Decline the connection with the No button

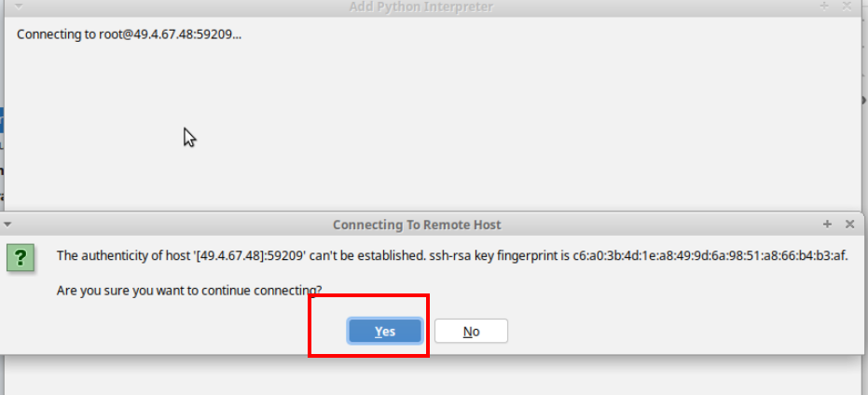coord(471,331)
